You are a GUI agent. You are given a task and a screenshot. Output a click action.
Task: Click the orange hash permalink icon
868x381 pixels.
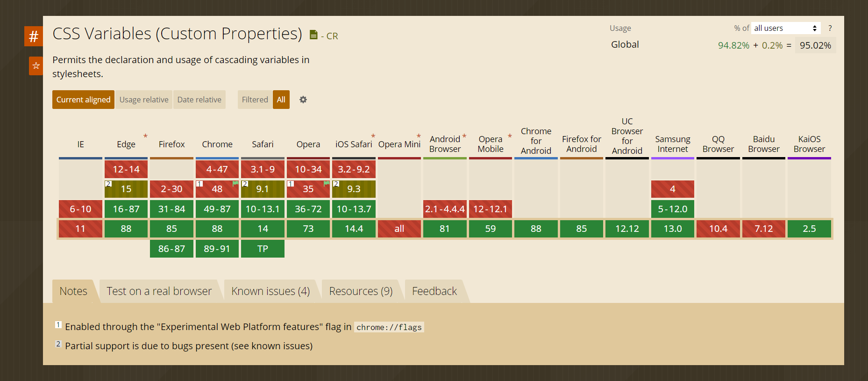[34, 36]
